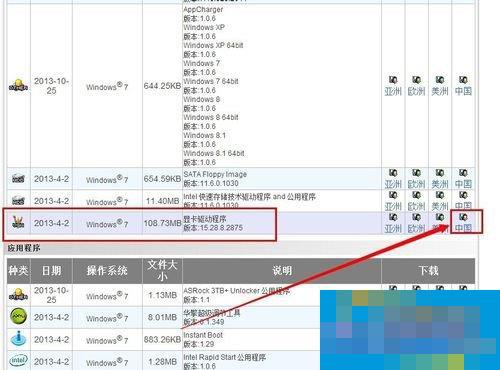Screen dimensions: 500x370
Task: Click the 108.73MB file size cell
Action: click(x=162, y=223)
